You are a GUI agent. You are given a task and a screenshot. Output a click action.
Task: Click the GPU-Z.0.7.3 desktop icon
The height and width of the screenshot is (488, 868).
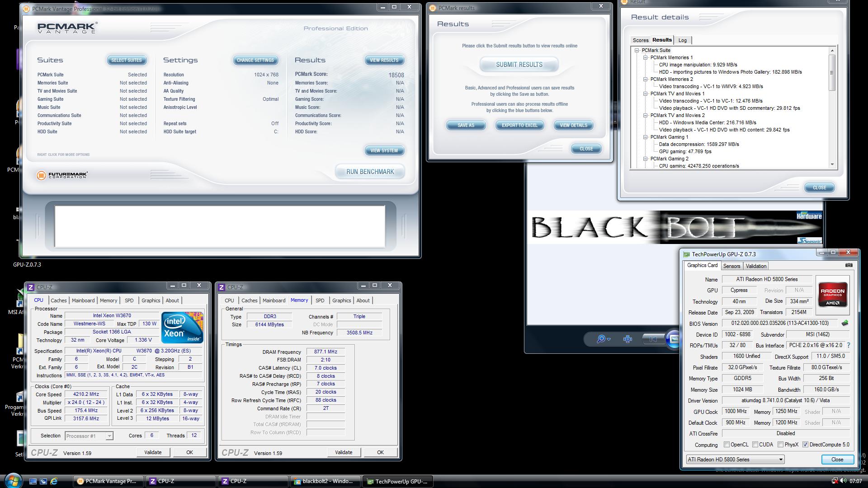point(27,264)
